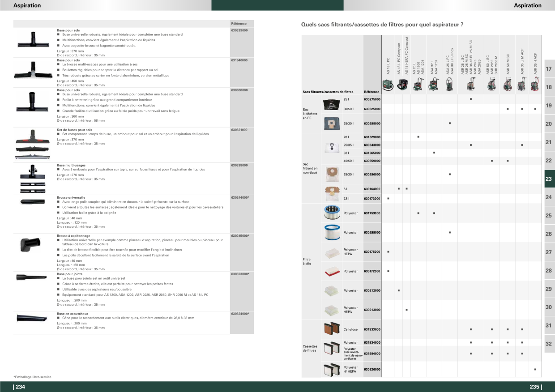Click the ASR 50 L SC vacuum image
The height and width of the screenshot is (392, 555).
(x=492, y=84)
